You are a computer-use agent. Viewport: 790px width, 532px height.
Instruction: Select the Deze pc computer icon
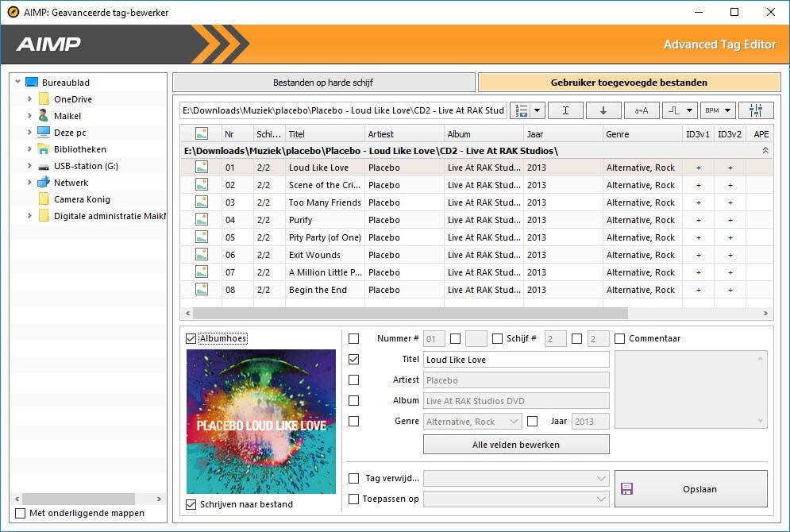[x=44, y=132]
